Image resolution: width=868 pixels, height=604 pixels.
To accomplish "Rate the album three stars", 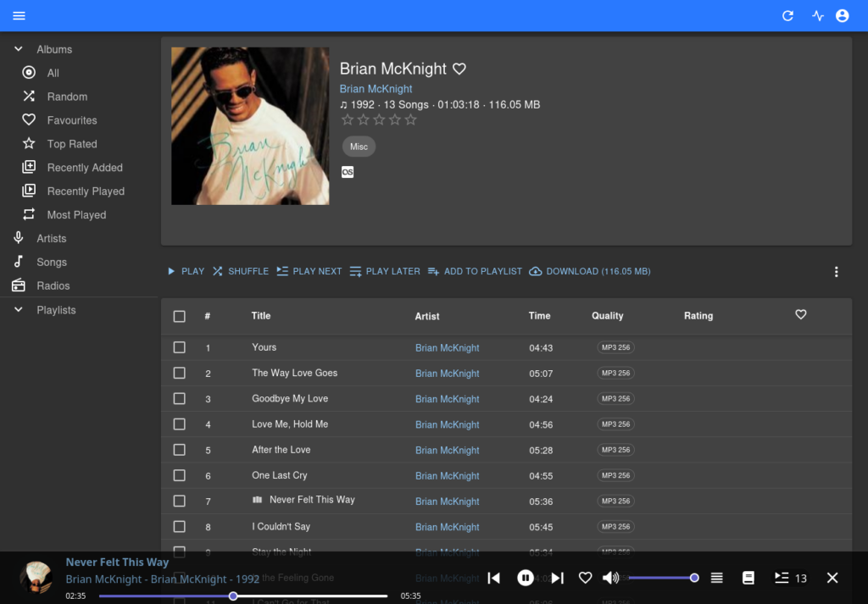I will [379, 120].
